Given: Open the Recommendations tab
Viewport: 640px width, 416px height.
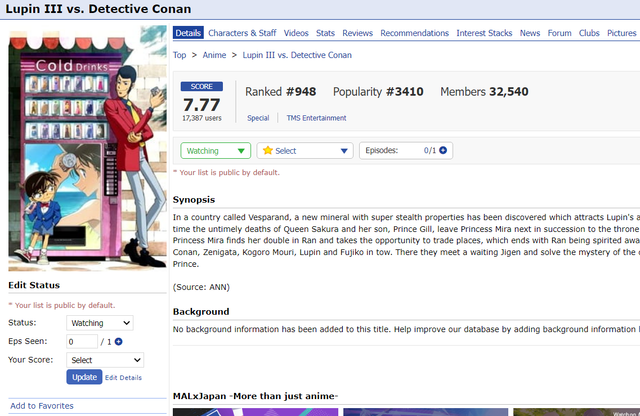Looking at the screenshot, I should (414, 33).
